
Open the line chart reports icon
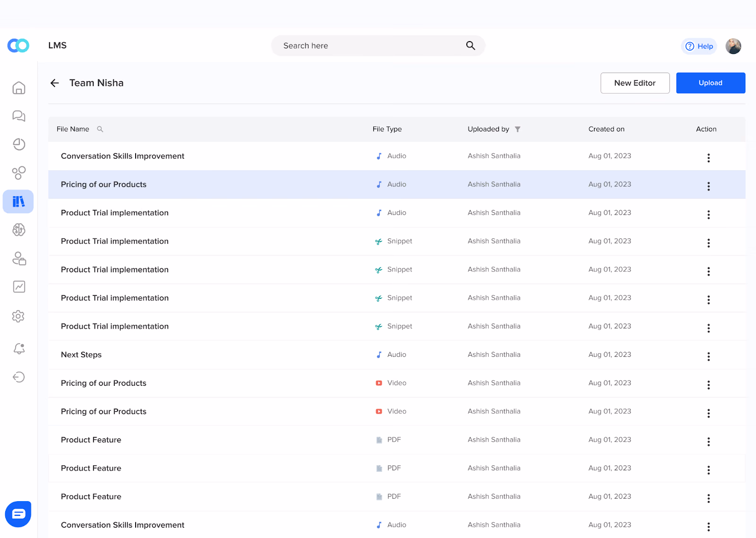click(x=19, y=286)
